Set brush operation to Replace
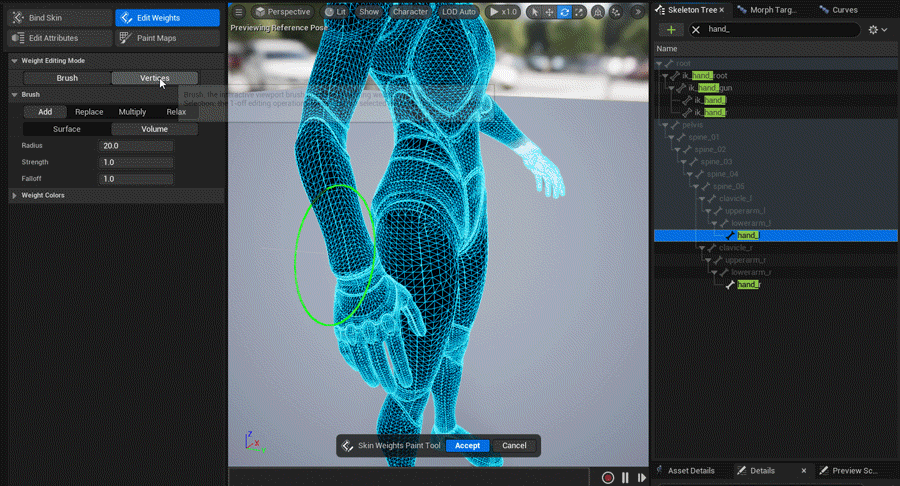Image resolution: width=900 pixels, height=486 pixels. (89, 112)
